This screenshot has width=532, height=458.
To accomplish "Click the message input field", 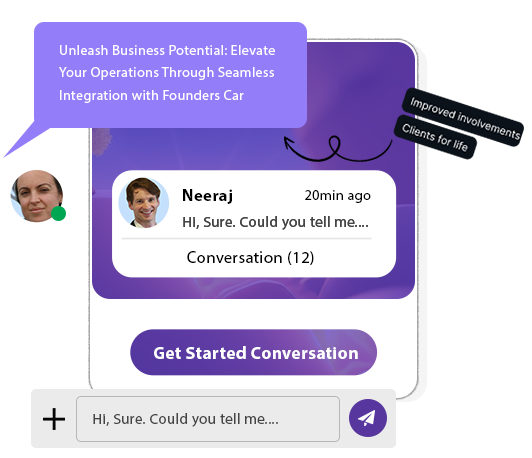I will coord(208,419).
